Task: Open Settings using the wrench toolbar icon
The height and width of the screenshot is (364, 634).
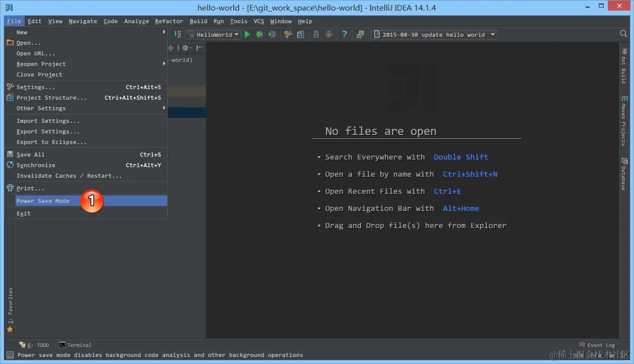Action: point(288,34)
